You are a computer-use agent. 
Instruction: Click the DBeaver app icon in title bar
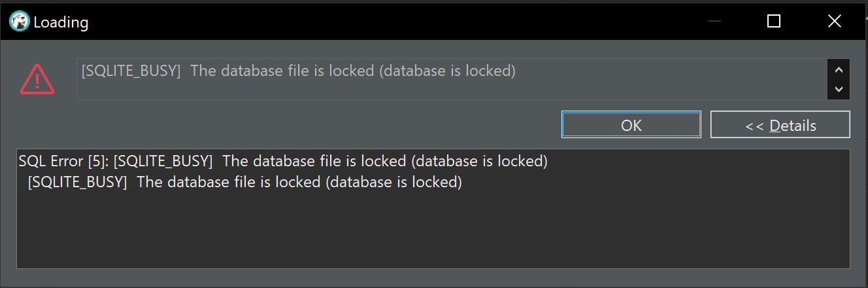[19, 22]
